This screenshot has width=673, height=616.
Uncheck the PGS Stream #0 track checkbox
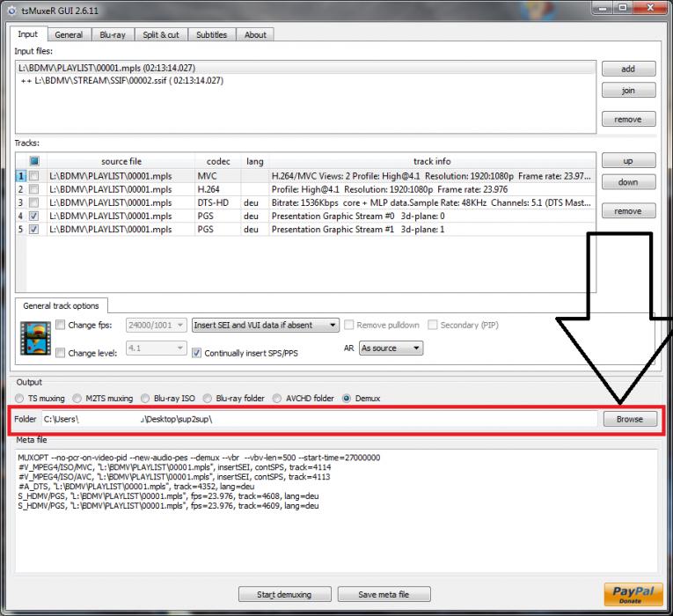coord(33,216)
